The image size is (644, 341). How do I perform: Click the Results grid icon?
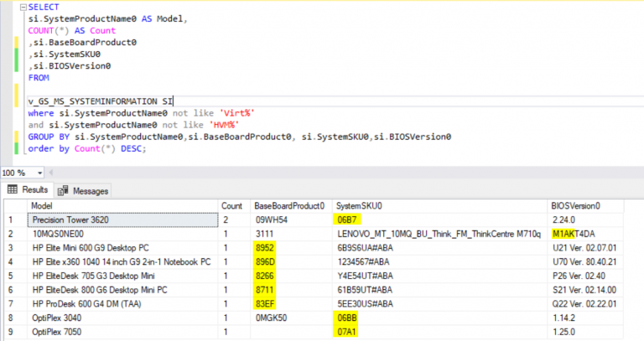coord(13,189)
